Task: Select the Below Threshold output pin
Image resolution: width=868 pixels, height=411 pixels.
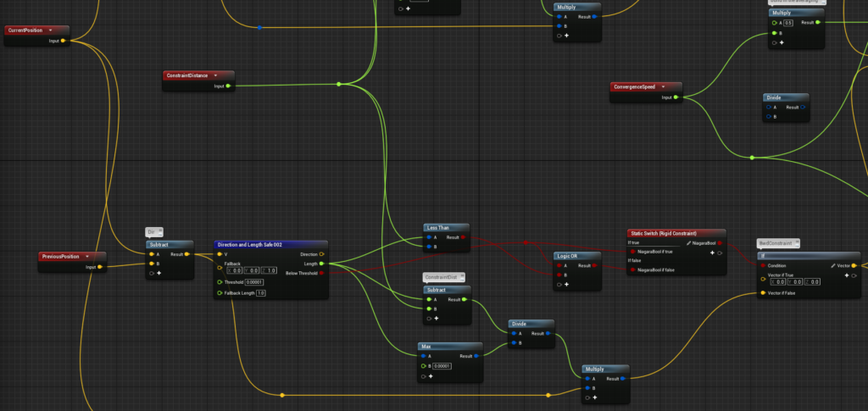Action: click(x=321, y=273)
